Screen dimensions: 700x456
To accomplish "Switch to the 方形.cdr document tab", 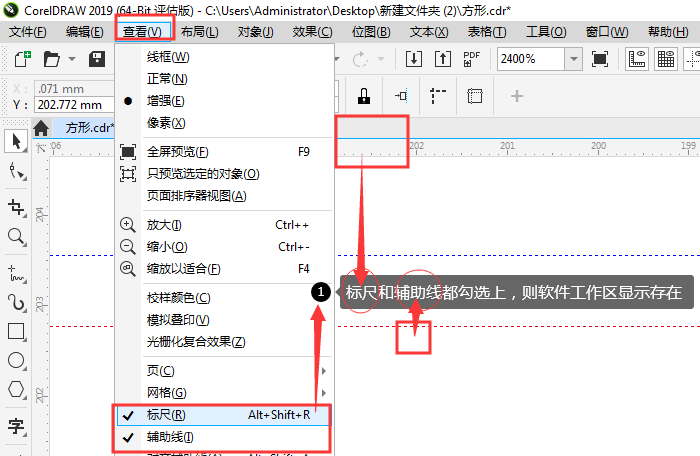I will [89, 128].
